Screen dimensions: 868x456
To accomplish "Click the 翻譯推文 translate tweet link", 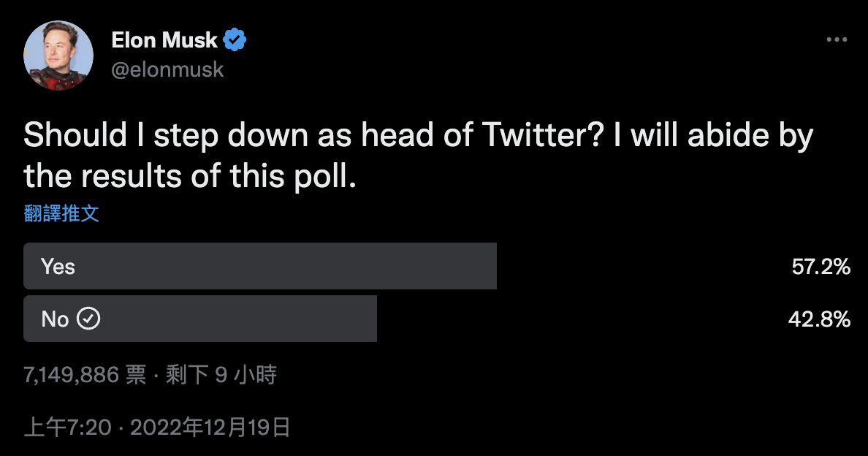I will point(61,213).
